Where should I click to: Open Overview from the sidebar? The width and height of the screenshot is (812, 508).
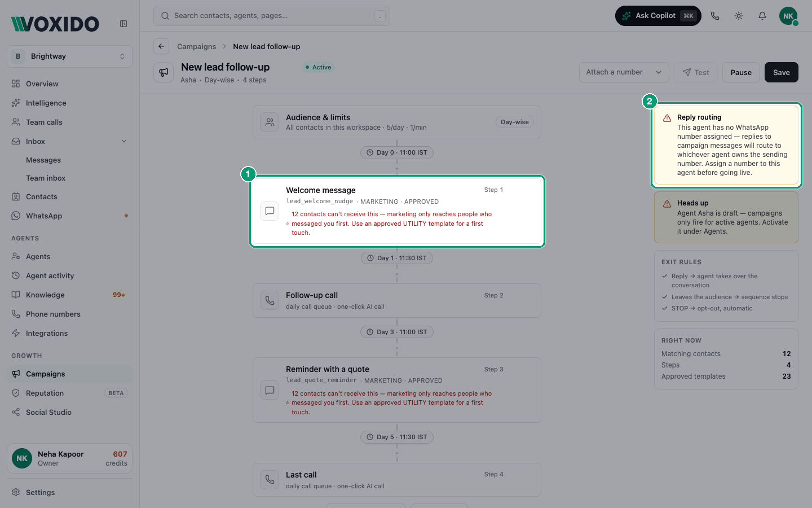click(x=69, y=84)
